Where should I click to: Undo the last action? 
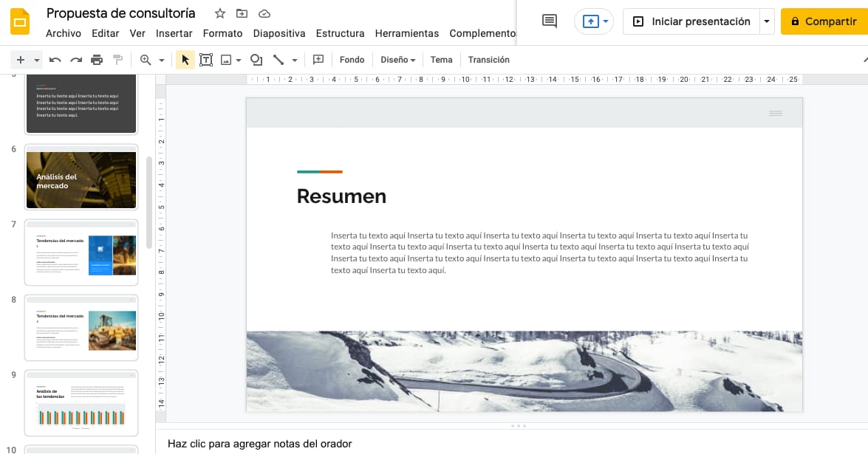(55, 59)
